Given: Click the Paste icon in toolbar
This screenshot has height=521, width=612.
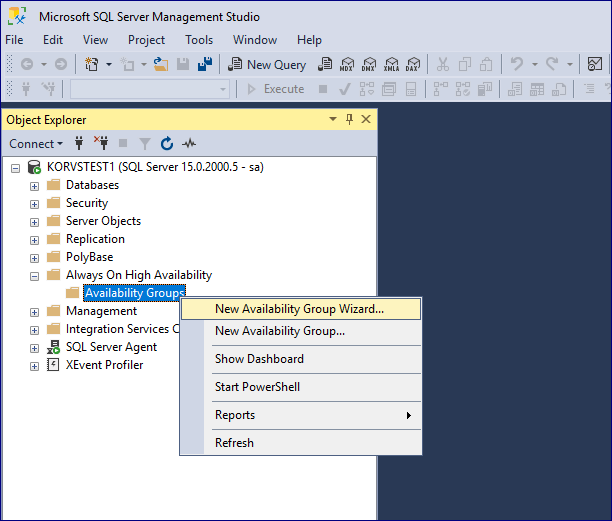Looking at the screenshot, I should 486,64.
